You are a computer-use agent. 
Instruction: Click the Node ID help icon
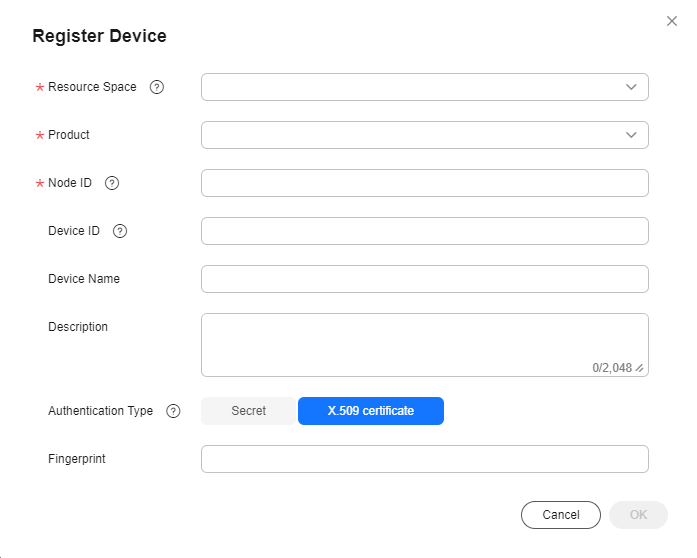tap(112, 183)
